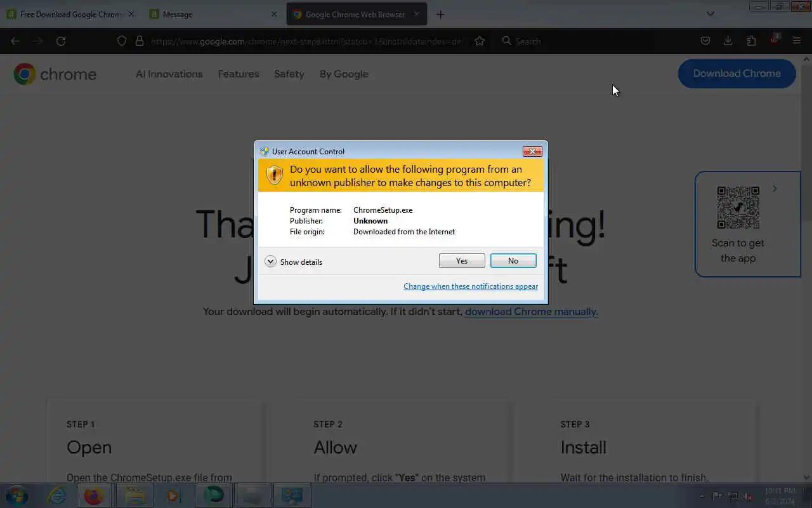812x508 pixels.
Task: Click the site padlock icon
Action: pyautogui.click(x=140, y=41)
